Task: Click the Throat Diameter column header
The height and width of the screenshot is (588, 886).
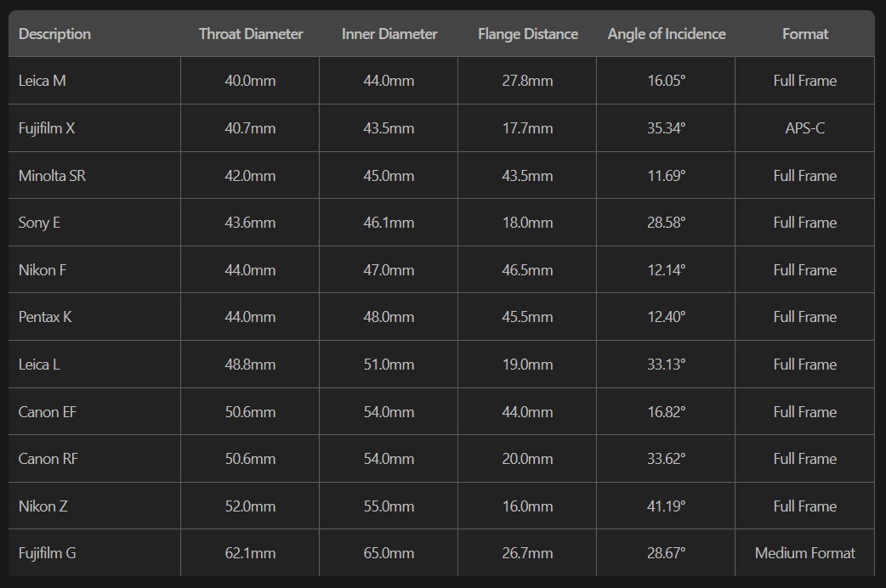Action: [251, 34]
